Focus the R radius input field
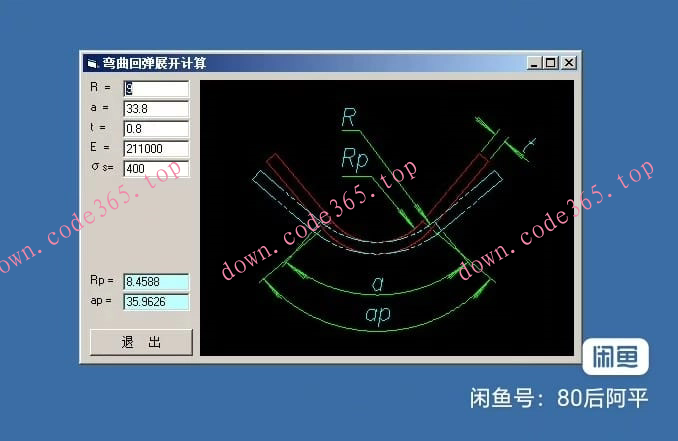678x441 pixels. 156,88
